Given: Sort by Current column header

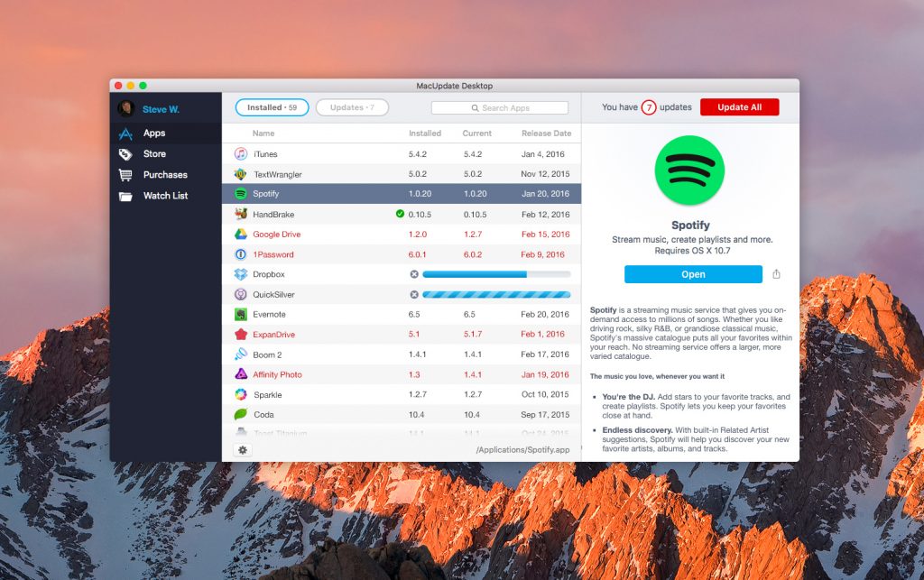Looking at the screenshot, I should [476, 133].
